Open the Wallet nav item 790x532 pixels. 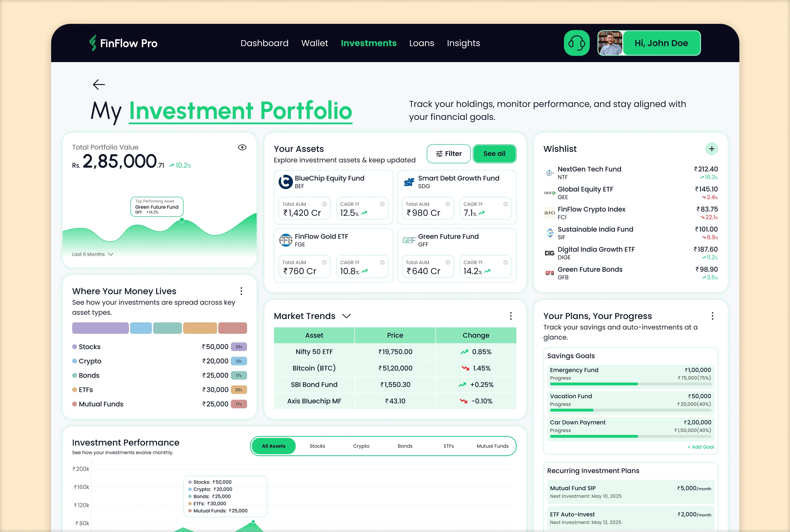click(314, 43)
